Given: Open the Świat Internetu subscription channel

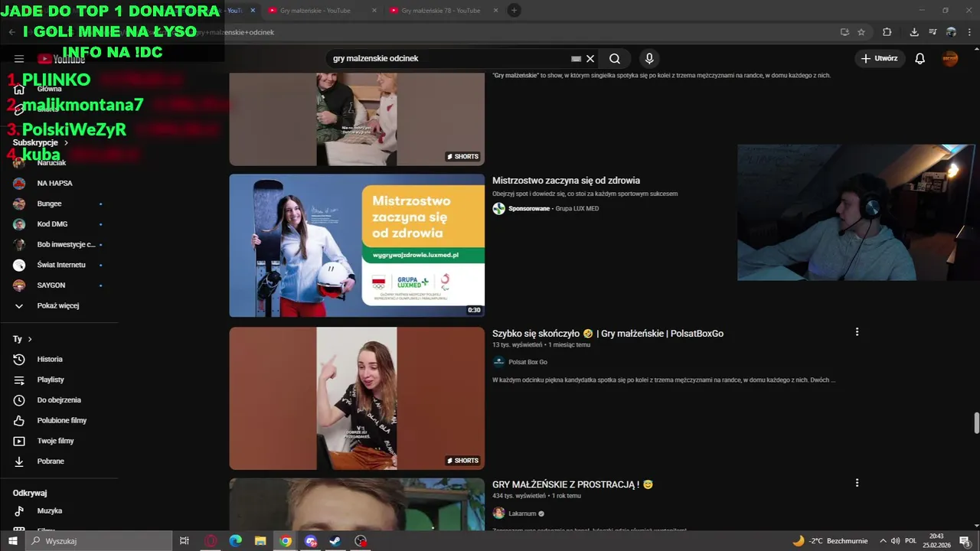Looking at the screenshot, I should pos(60,265).
